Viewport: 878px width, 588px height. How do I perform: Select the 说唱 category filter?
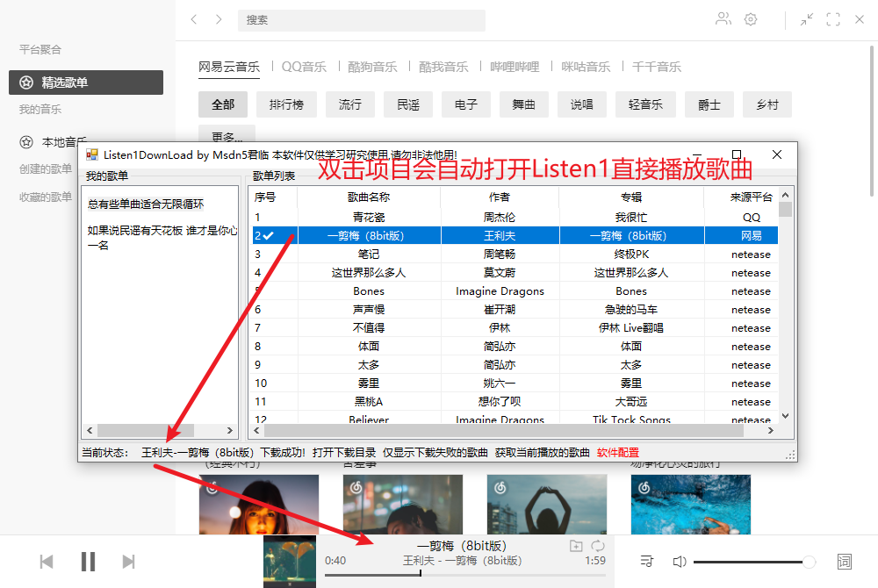[x=582, y=104]
